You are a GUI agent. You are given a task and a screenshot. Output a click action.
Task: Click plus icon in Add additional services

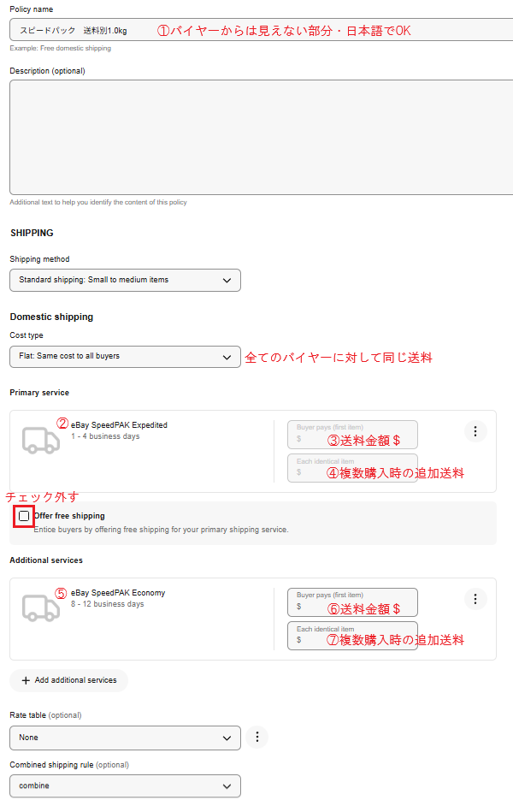[x=26, y=680]
